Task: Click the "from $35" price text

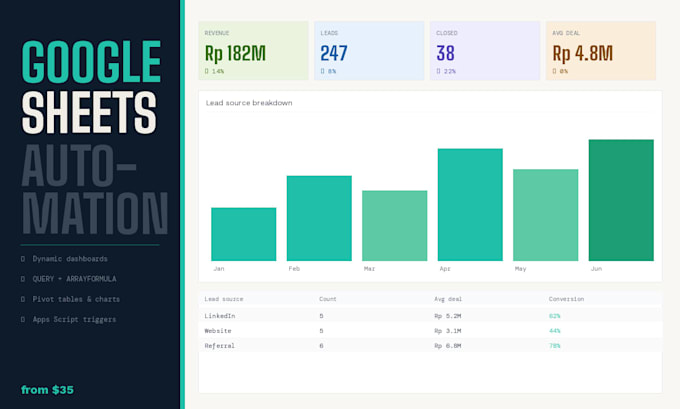Action: 47,390
